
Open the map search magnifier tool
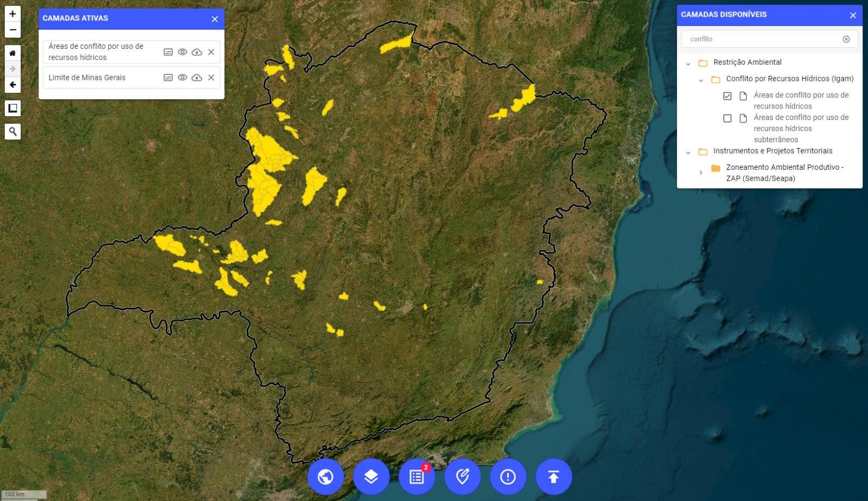(12, 131)
